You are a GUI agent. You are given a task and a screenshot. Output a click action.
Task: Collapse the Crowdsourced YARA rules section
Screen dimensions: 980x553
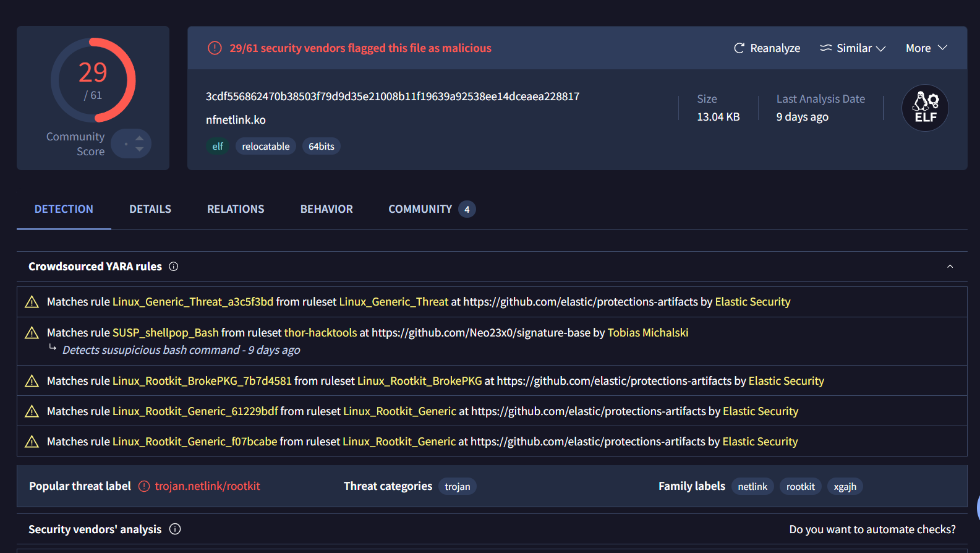click(950, 267)
